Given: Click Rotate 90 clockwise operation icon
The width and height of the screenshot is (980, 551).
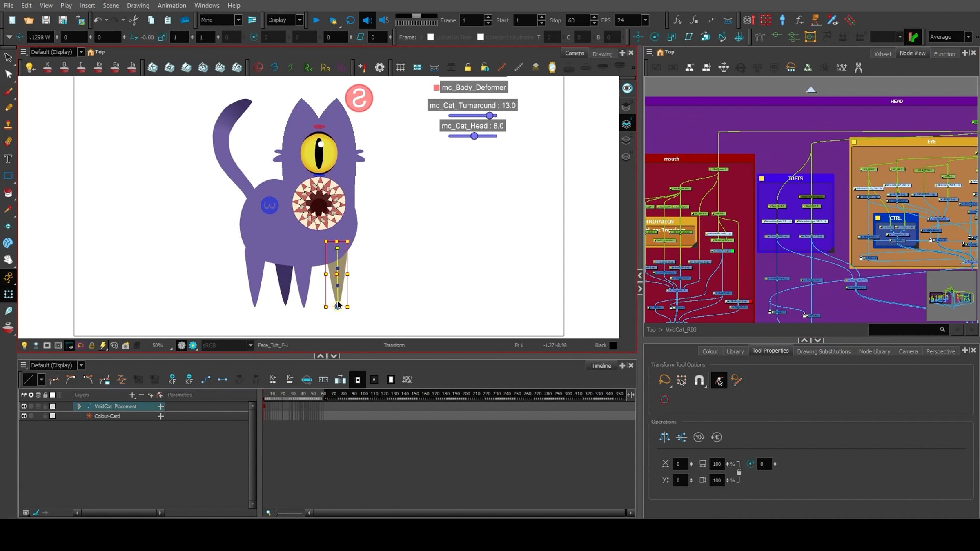Looking at the screenshot, I should [699, 437].
